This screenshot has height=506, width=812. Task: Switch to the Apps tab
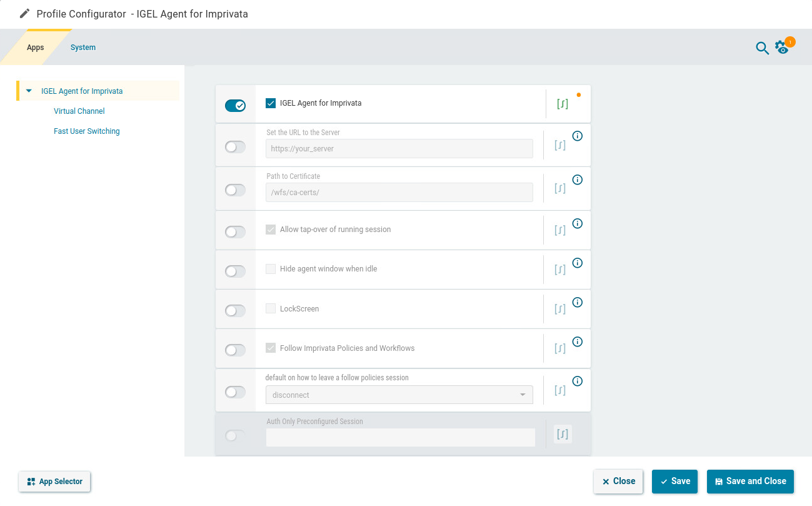[x=36, y=48]
